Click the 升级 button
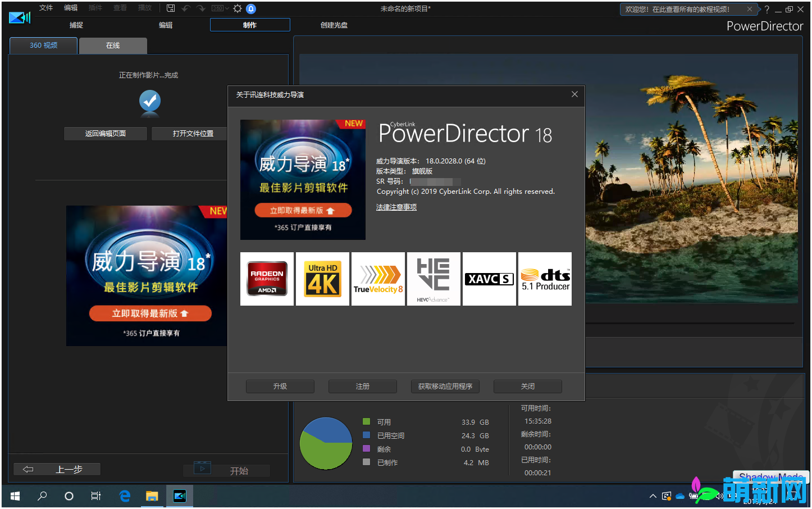812x509 pixels. (280, 387)
